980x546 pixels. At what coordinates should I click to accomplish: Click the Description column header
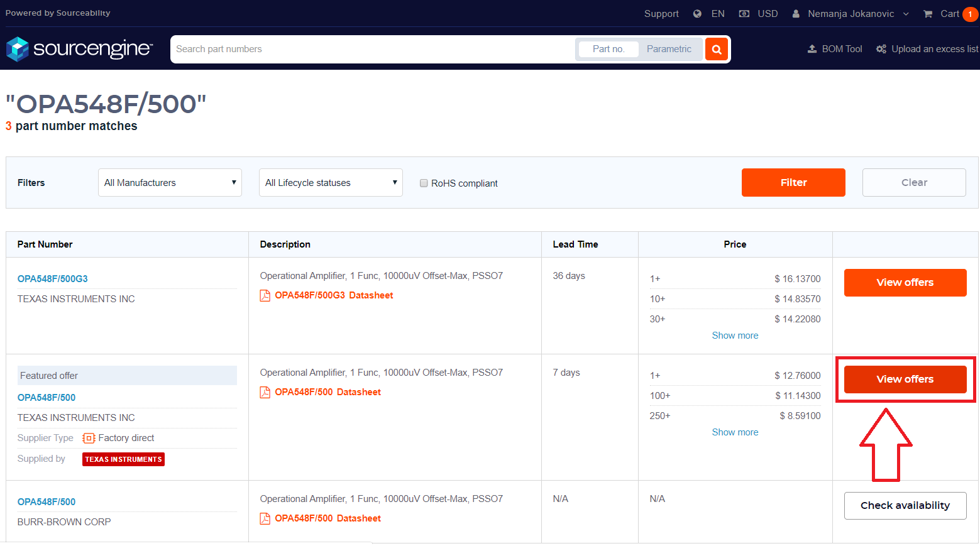pos(285,244)
